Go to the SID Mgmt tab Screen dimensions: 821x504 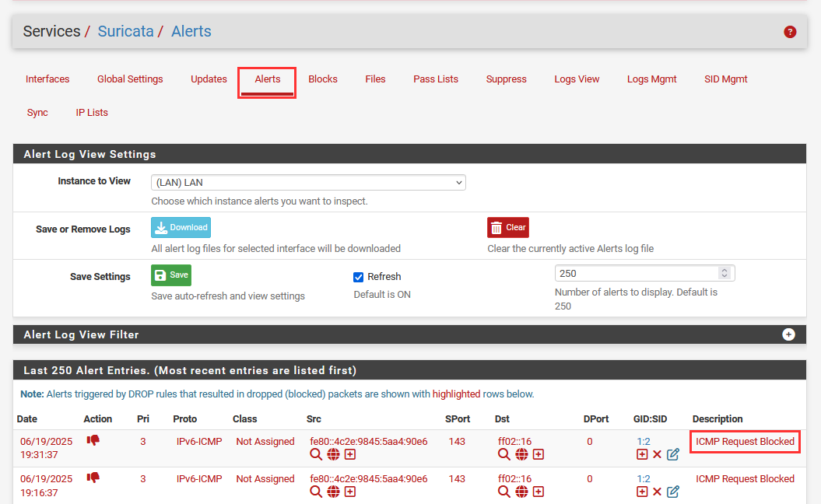pos(725,79)
